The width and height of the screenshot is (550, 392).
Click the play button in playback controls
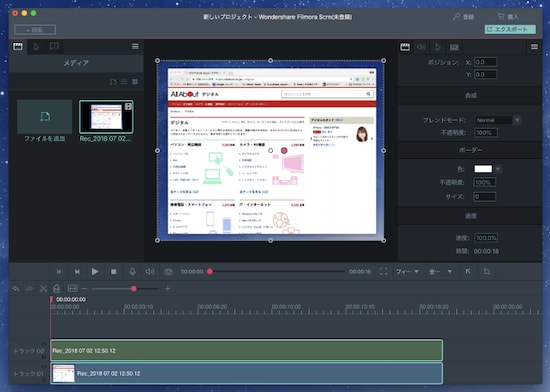pyautogui.click(x=95, y=271)
